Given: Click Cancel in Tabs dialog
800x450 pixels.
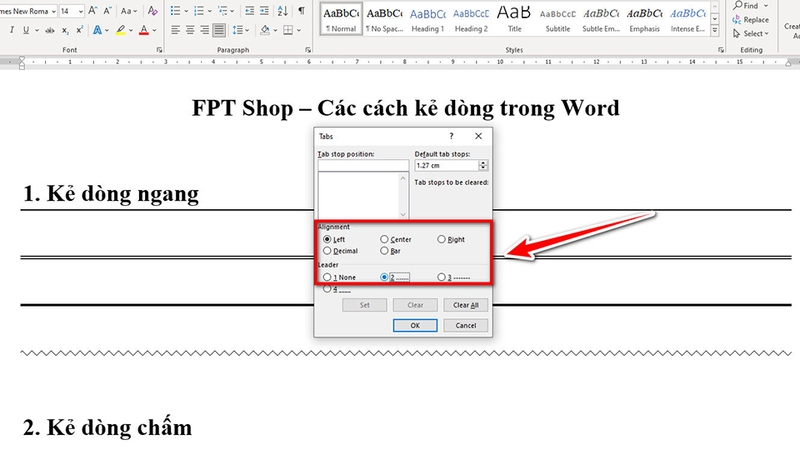Looking at the screenshot, I should [x=465, y=326].
